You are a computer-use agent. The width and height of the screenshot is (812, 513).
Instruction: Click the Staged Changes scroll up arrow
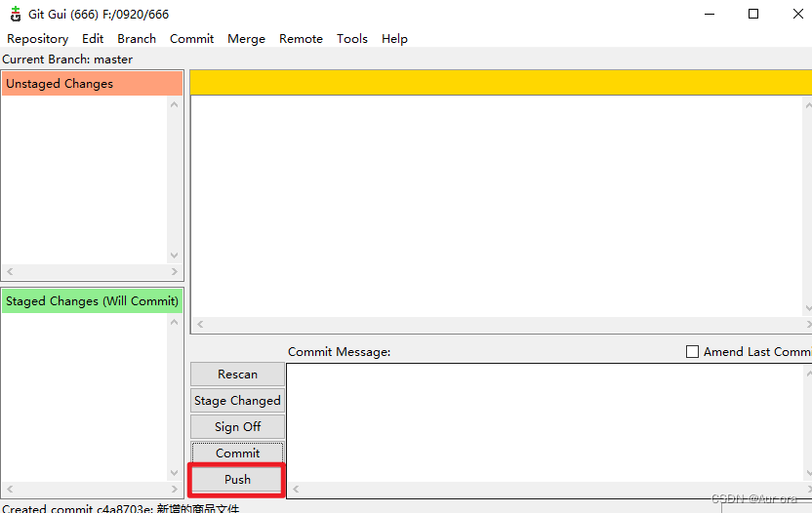coord(174,322)
